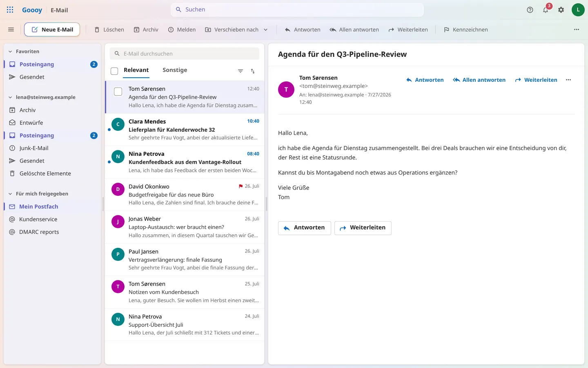Click Weiterleiten in the top toolbar
This screenshot has height=368, width=588.
[408, 29]
